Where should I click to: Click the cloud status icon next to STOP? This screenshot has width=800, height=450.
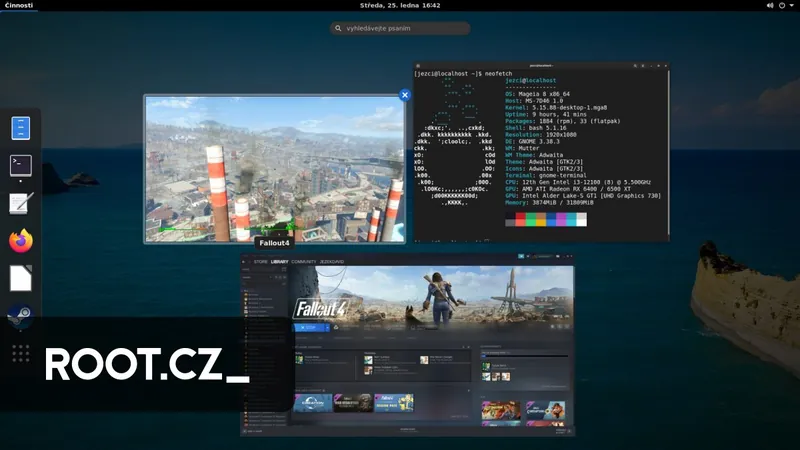336,327
